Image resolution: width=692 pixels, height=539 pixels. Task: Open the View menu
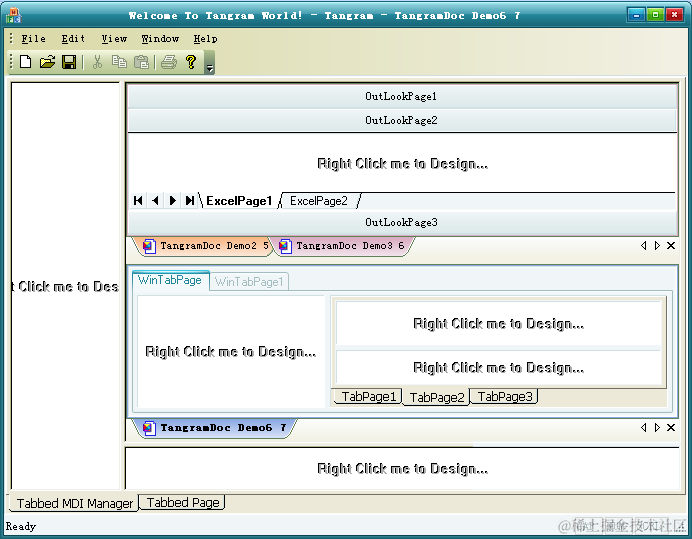(114, 39)
